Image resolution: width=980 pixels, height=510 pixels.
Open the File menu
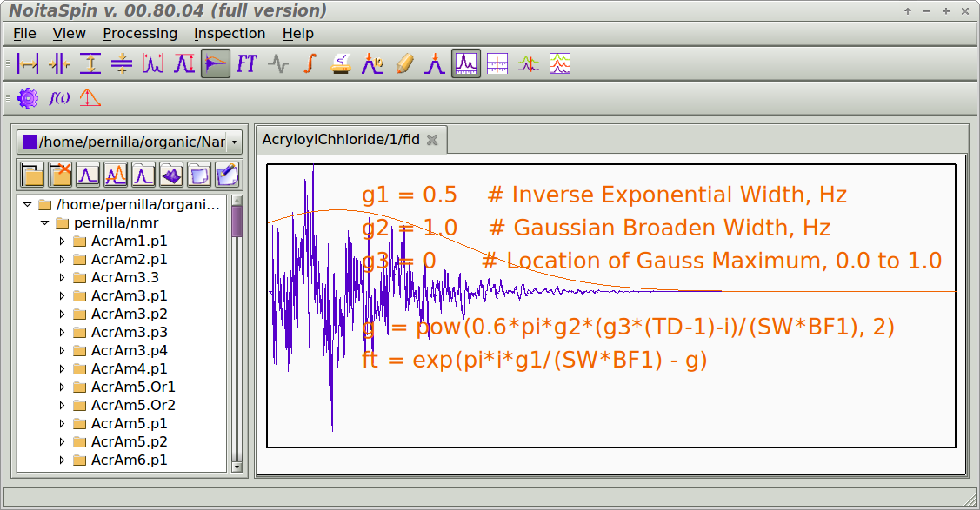pyautogui.click(x=24, y=34)
